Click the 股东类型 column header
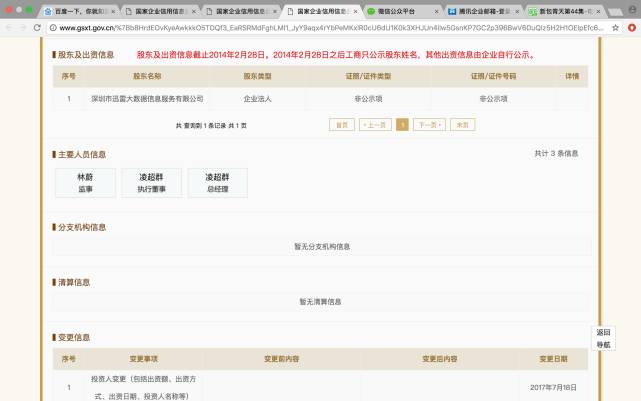The image size is (641, 401). click(x=258, y=76)
